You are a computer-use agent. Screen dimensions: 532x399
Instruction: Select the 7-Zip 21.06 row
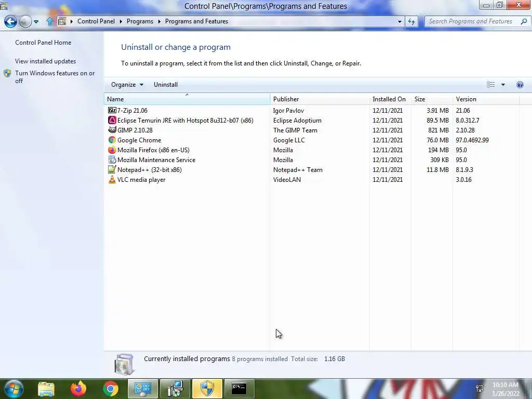pos(312,110)
